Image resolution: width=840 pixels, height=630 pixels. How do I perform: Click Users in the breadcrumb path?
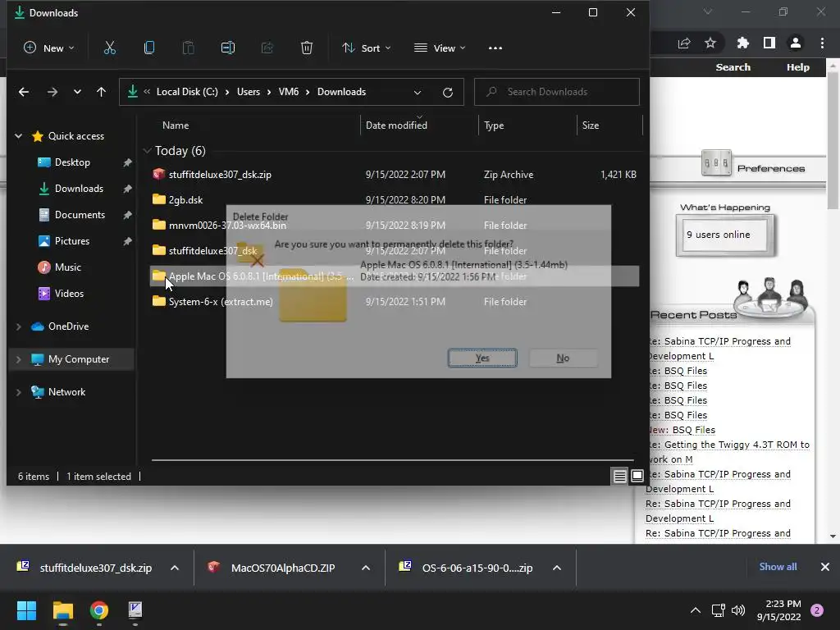point(249,92)
